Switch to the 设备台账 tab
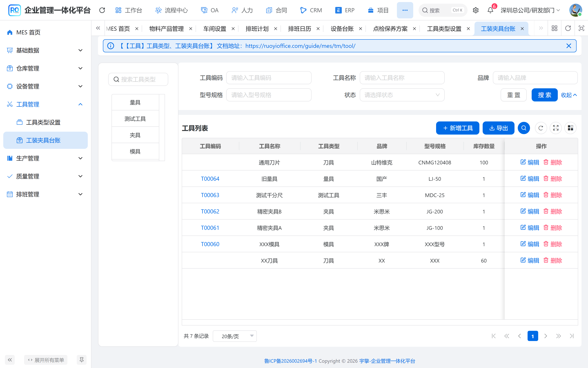Image resolution: width=588 pixels, height=368 pixels. click(342, 29)
